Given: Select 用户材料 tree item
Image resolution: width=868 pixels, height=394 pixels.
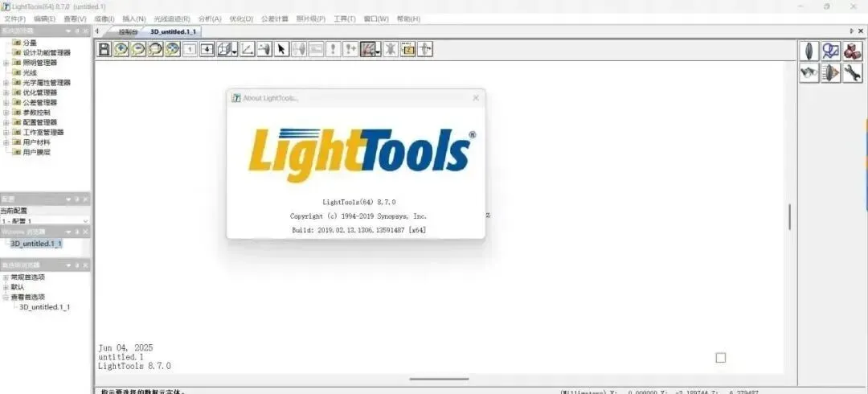Looking at the screenshot, I should click(36, 142).
